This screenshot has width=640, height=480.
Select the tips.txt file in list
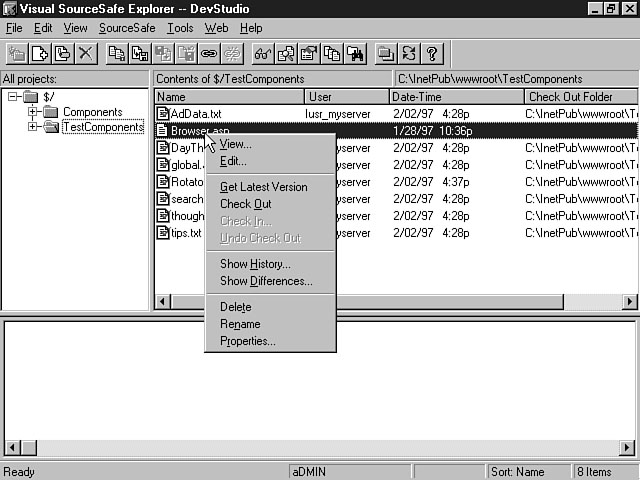(185, 233)
